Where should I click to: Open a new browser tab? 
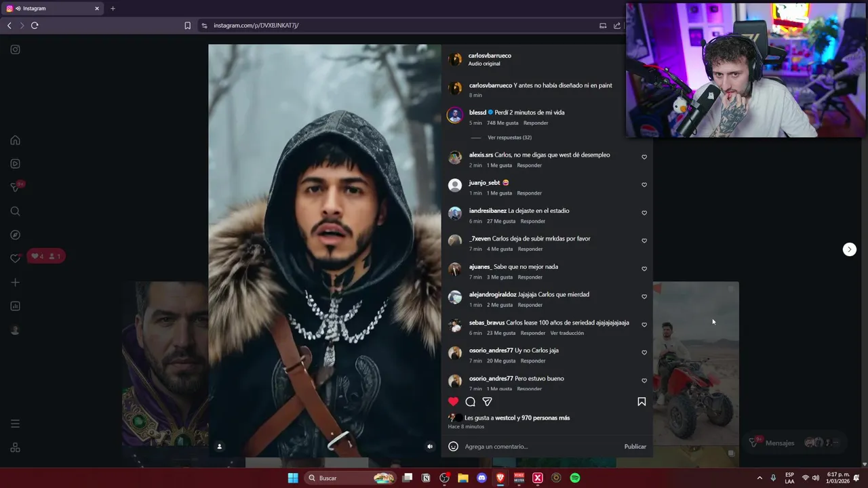coord(113,8)
